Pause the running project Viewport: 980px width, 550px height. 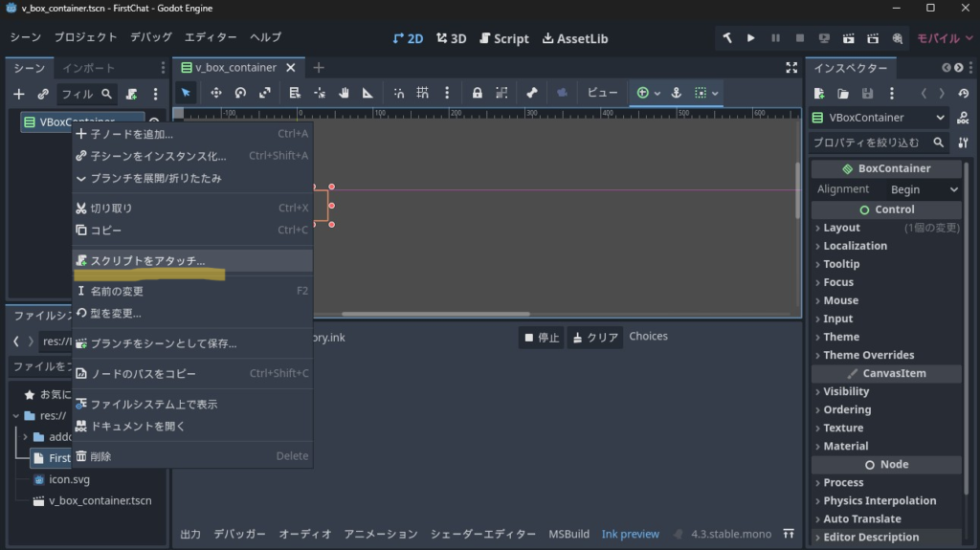tap(775, 38)
